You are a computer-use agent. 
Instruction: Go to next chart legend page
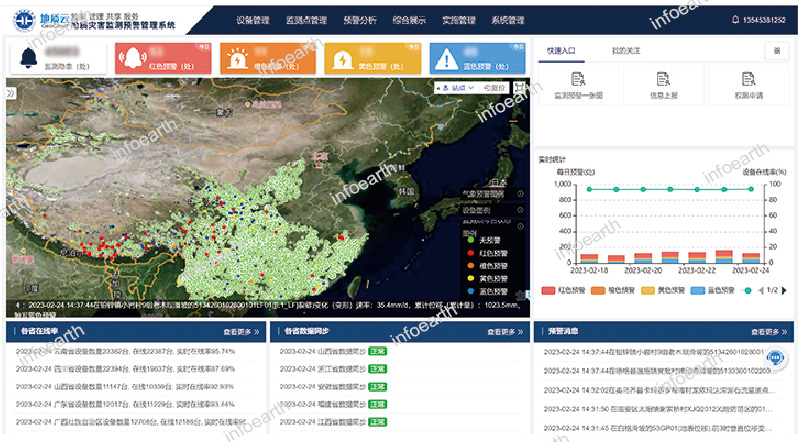coord(784,290)
